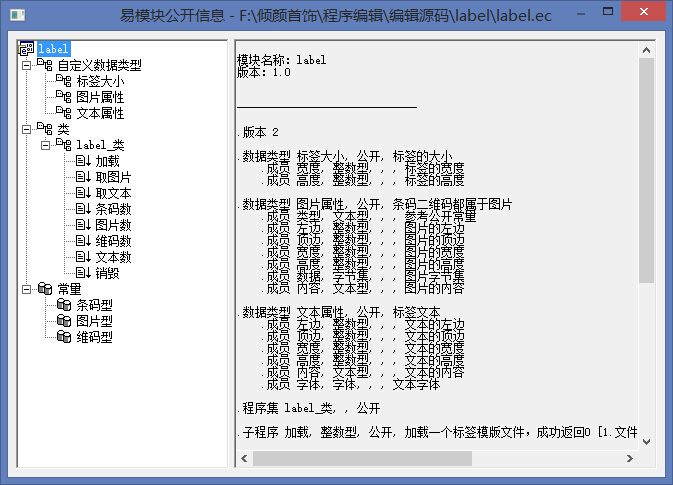The height and width of the screenshot is (485, 673).
Task: Collapse the 类 tree branch
Action: (x=25, y=129)
